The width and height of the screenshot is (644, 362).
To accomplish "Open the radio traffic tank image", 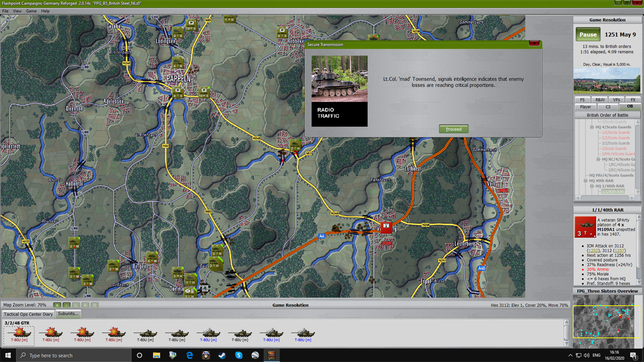I will coord(339,79).
